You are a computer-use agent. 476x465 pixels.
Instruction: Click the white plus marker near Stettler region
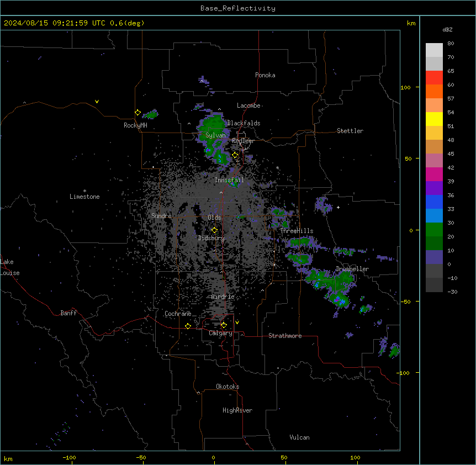338,207
